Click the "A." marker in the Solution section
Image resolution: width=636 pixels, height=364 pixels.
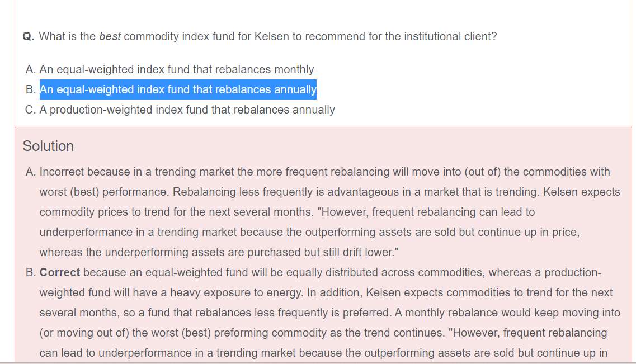31,172
